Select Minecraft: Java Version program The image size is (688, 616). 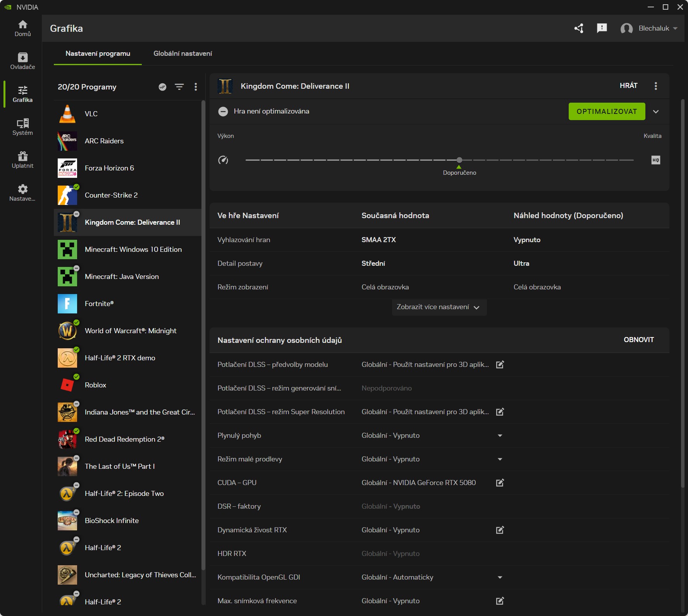127,277
